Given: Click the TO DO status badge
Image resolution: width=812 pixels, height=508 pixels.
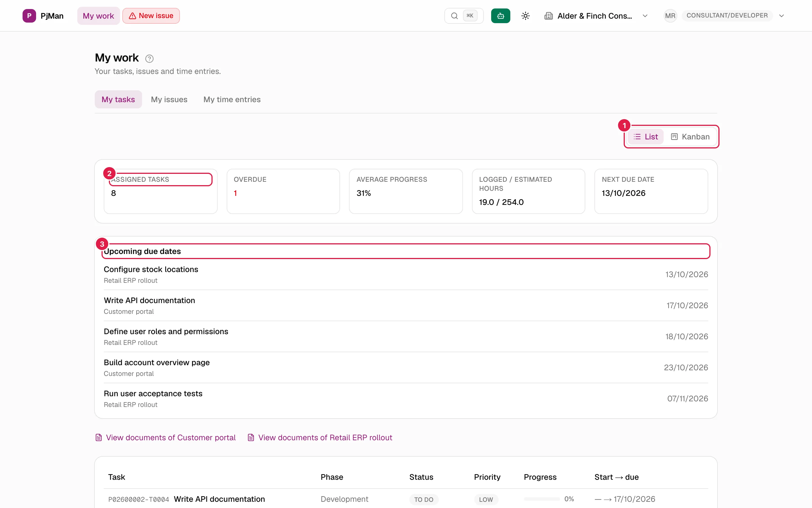Looking at the screenshot, I should (x=424, y=499).
